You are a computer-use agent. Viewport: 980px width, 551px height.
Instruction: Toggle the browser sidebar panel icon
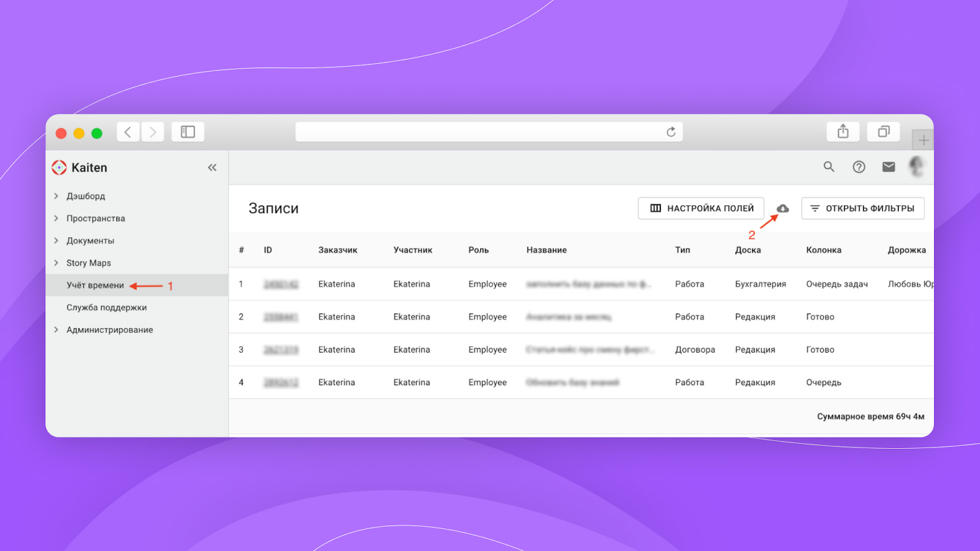(187, 132)
